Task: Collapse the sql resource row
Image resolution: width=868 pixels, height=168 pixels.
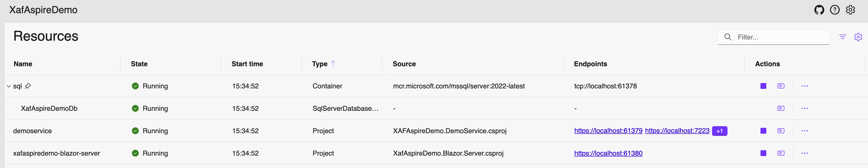Action: tap(9, 86)
